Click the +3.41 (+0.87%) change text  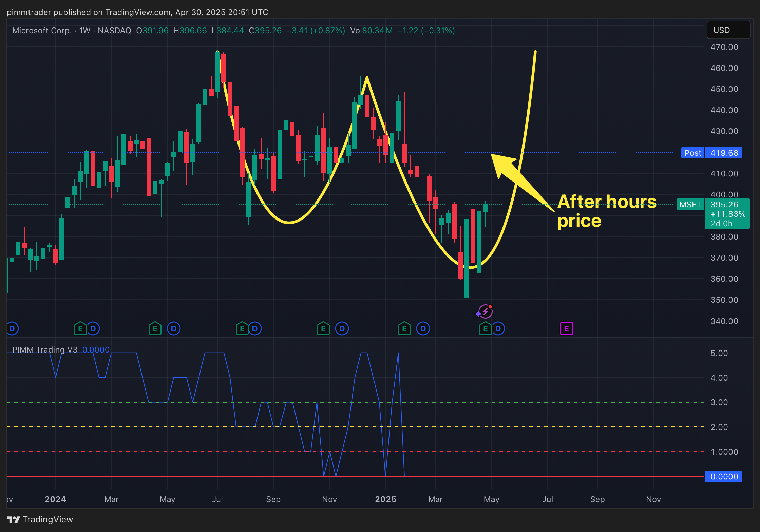coord(316,31)
